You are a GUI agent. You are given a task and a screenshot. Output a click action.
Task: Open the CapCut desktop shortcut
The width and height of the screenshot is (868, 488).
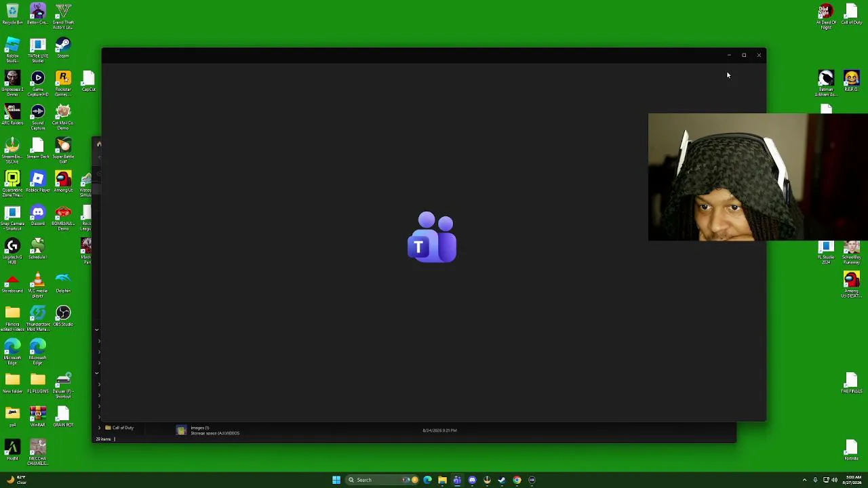89,81
